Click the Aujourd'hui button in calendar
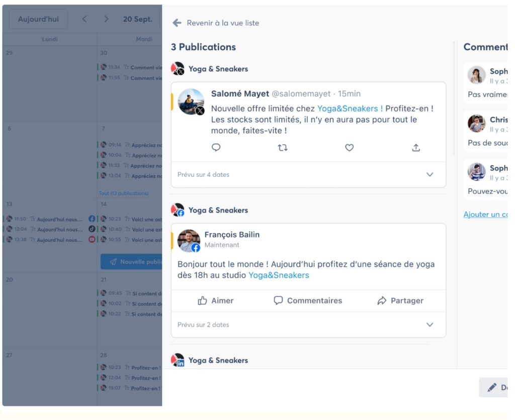 coord(38,19)
